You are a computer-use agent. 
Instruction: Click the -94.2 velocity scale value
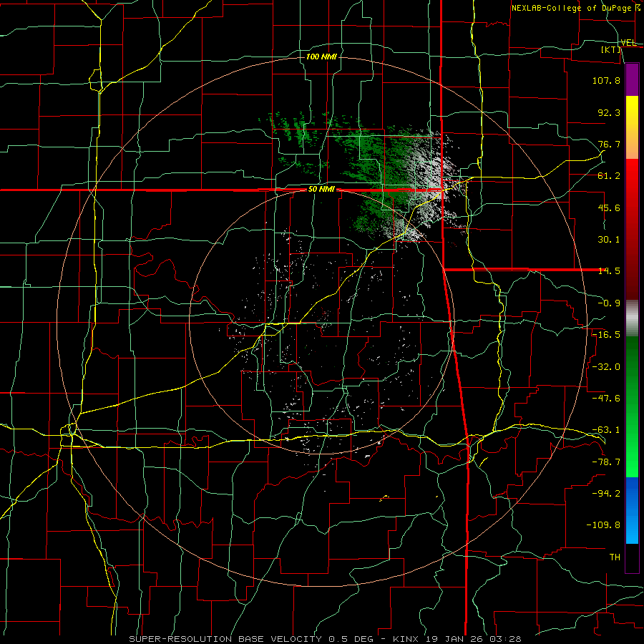[606, 493]
